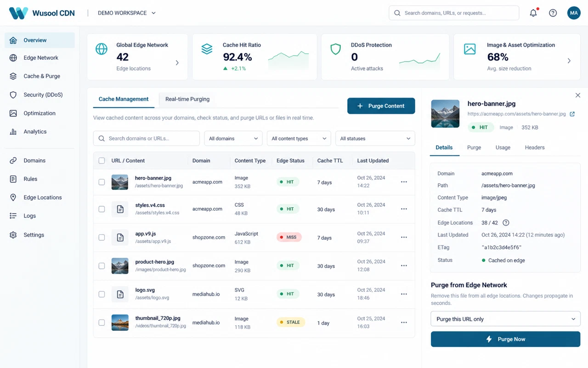The height and width of the screenshot is (368, 588).
Task: Click the Edge Locations pin icon
Action: (x=13, y=197)
